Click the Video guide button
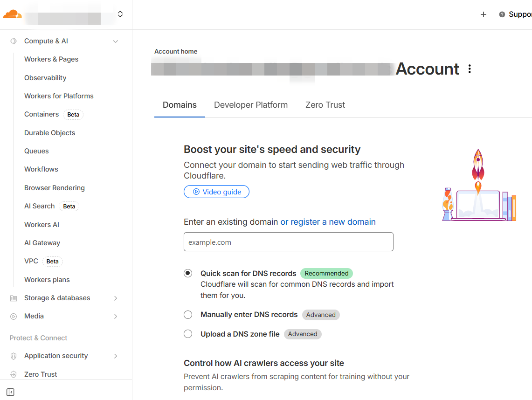 (x=216, y=192)
